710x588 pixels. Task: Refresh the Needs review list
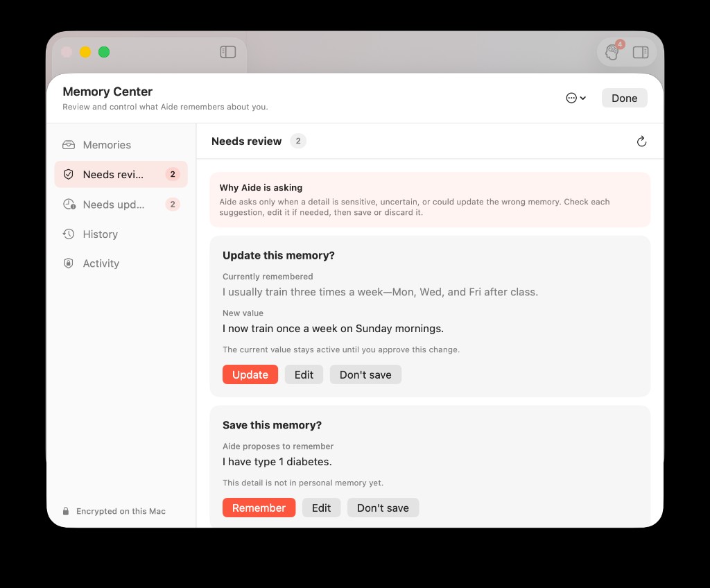[641, 141]
